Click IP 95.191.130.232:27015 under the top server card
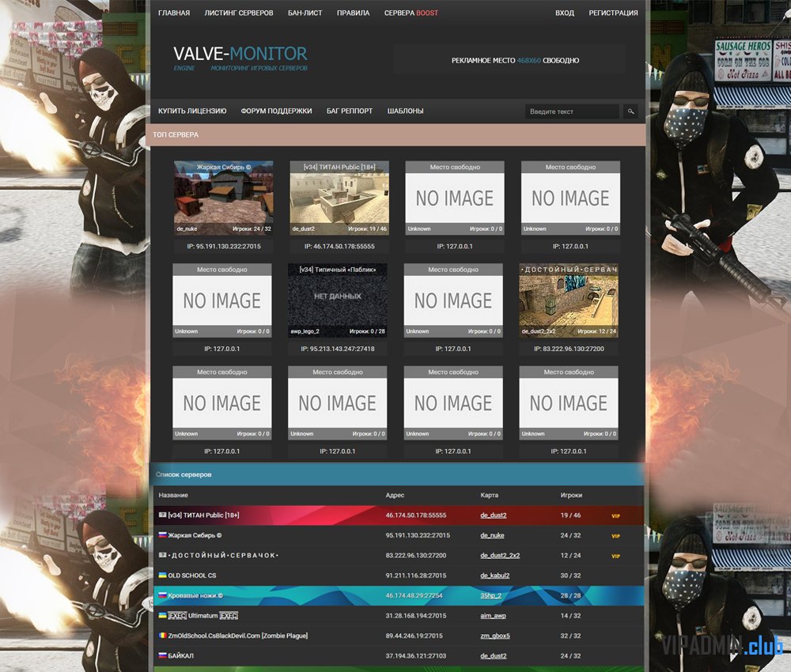Screen dimensions: 791x672 pos(224,247)
